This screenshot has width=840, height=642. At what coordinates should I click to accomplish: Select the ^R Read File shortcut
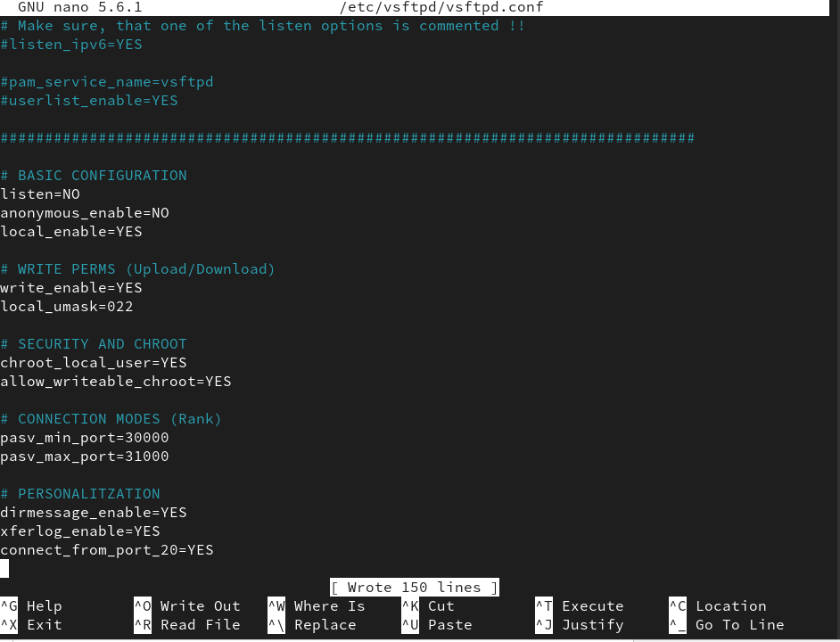point(187,625)
